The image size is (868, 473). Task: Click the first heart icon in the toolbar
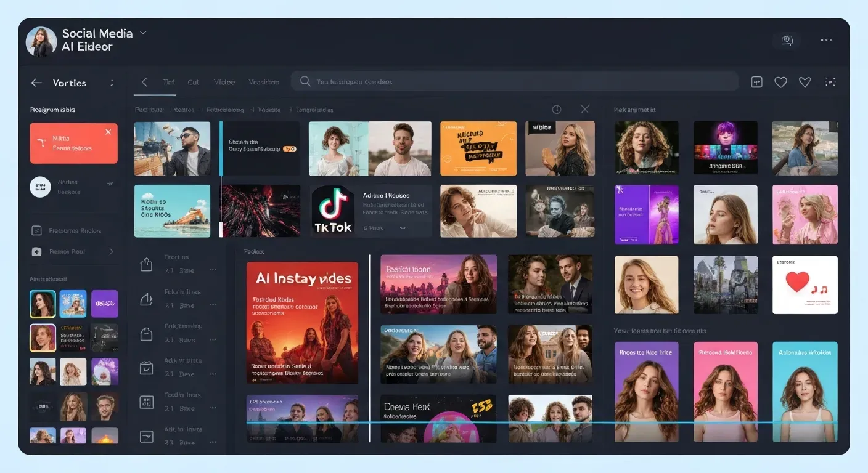click(x=780, y=81)
